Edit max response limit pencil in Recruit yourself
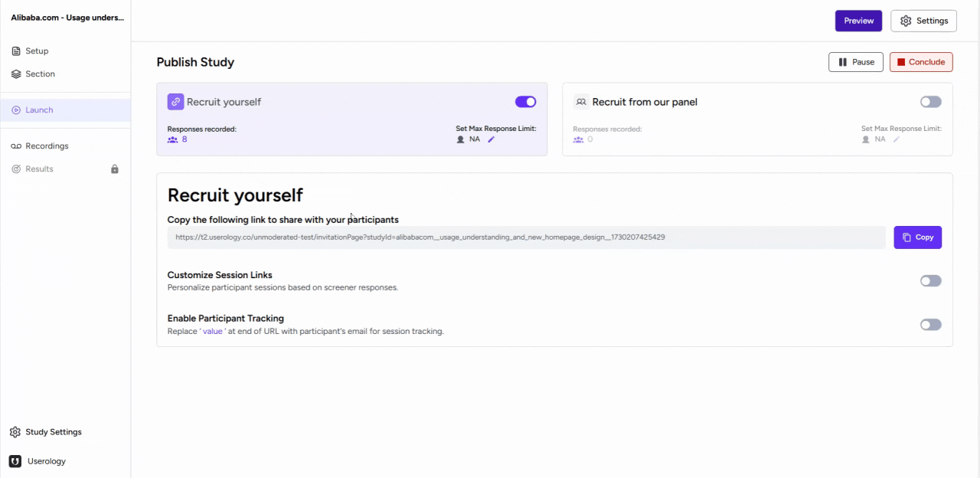Screen dimensions: 980x478 pyautogui.click(x=492, y=139)
